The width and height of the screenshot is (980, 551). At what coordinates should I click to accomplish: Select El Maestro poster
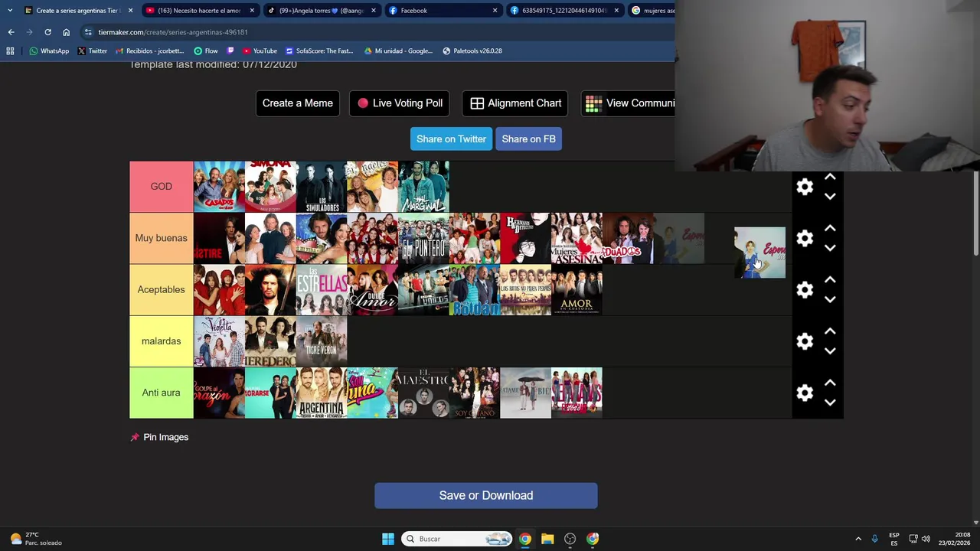pos(423,393)
